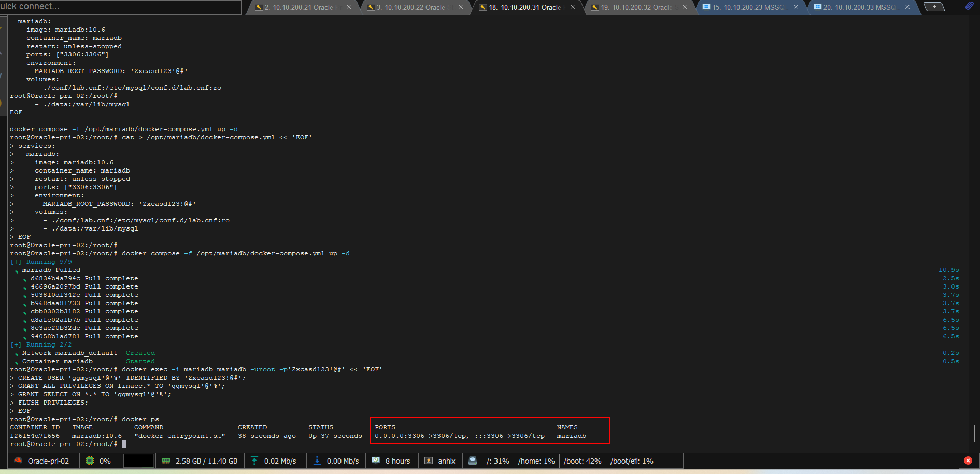This screenshot has height=474, width=980.
Task: Click RDP monitor icon on 10.10.200.23 tab
Action: tap(706, 7)
